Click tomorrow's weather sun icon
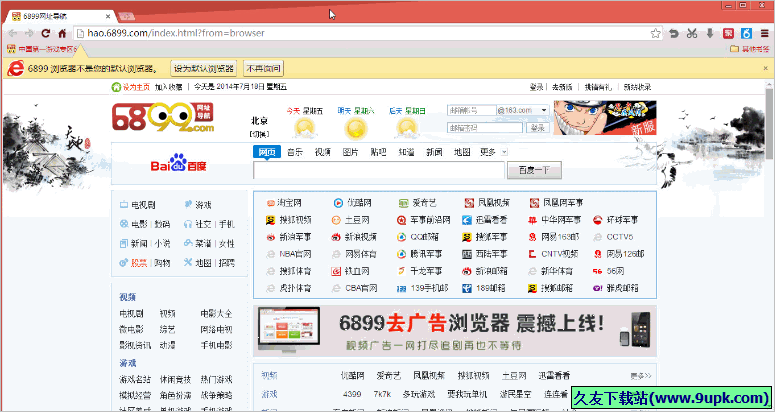Viewport: 775px width, 412px height. click(x=354, y=128)
